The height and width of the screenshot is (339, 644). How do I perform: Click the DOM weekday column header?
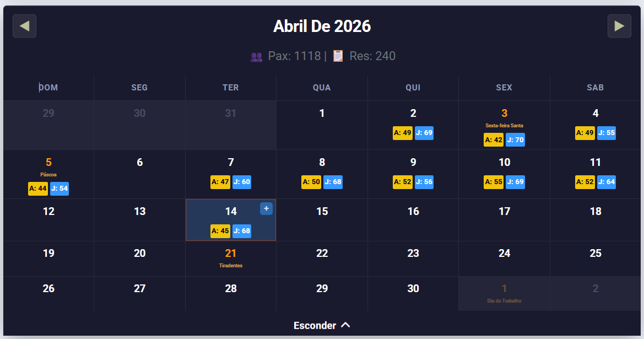(x=48, y=88)
